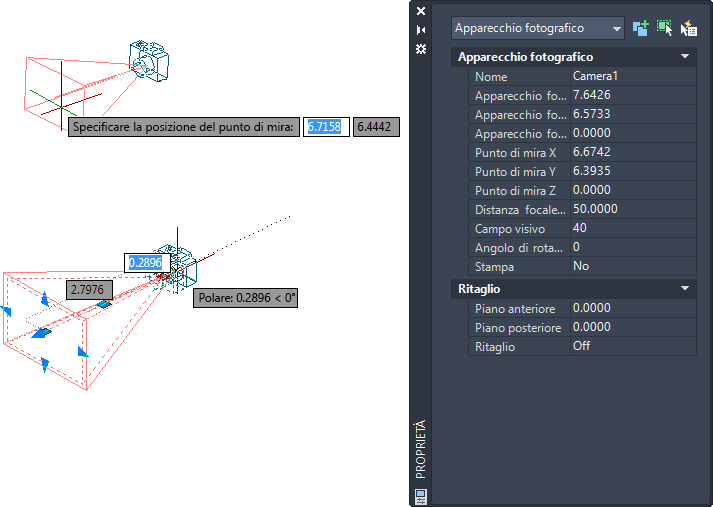Open Quick Select icon

pyautogui.click(x=688, y=28)
